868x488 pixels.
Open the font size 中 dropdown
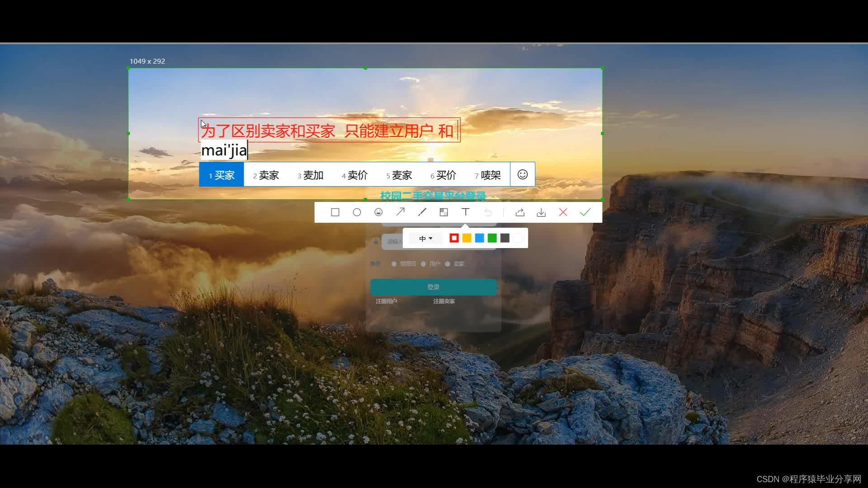[425, 239]
